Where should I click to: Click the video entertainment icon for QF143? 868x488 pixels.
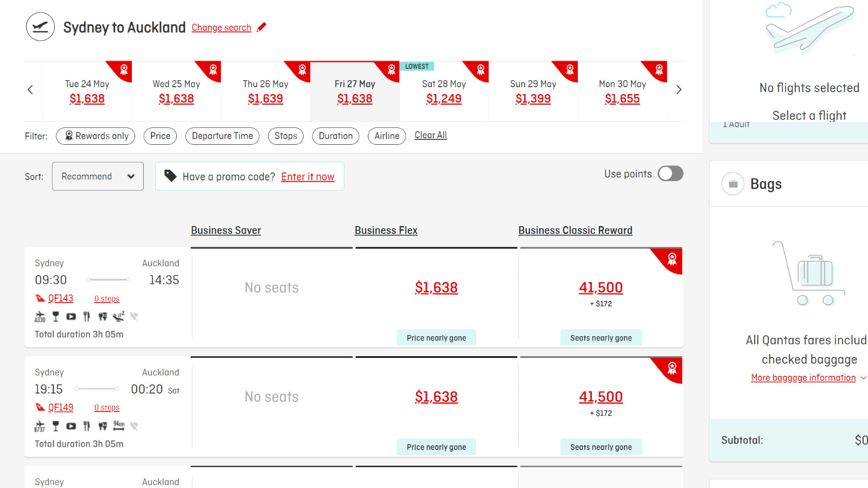click(x=71, y=317)
